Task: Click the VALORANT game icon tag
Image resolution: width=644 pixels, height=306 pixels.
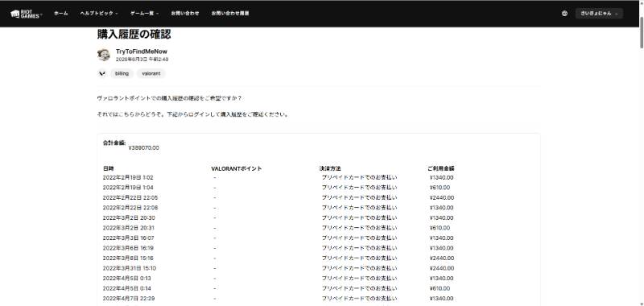Action: pyautogui.click(x=102, y=73)
